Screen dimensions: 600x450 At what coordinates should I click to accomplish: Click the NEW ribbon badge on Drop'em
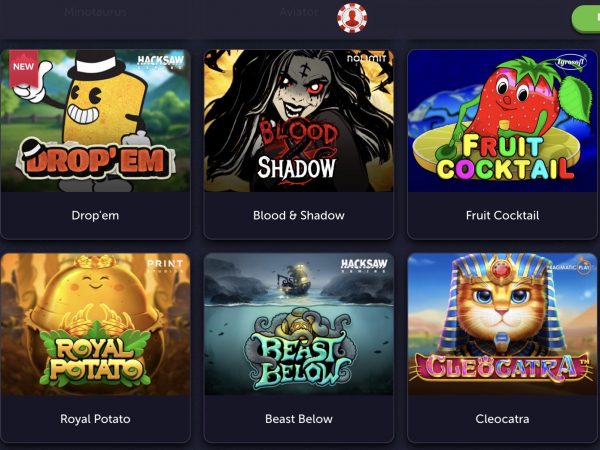[24, 68]
